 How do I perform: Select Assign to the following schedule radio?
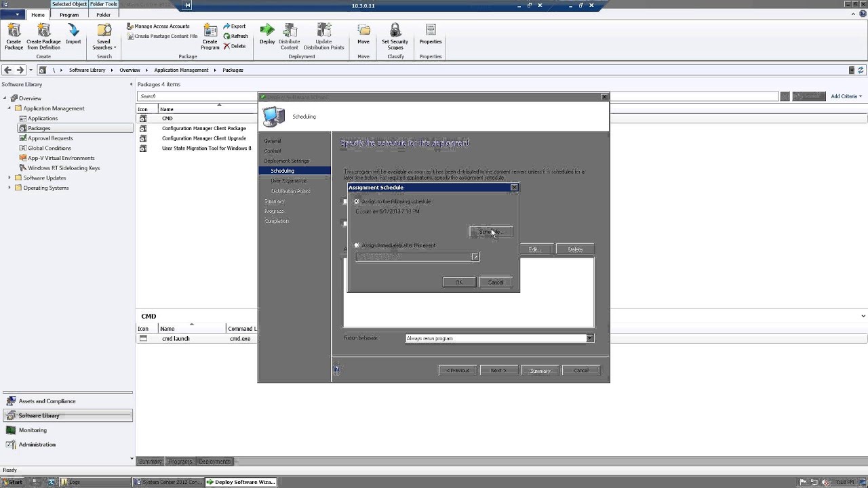point(357,201)
